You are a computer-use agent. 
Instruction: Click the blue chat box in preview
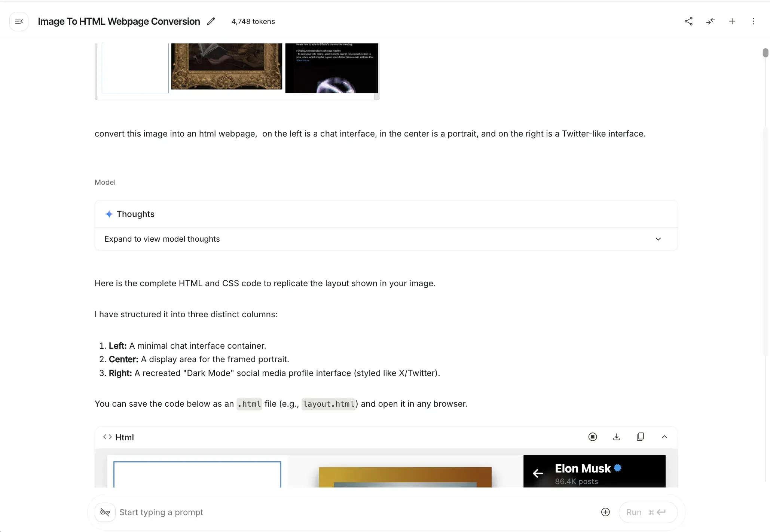197,474
